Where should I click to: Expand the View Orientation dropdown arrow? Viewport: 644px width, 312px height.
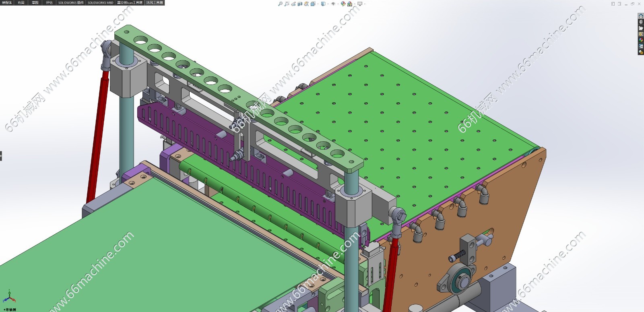click(318, 4)
